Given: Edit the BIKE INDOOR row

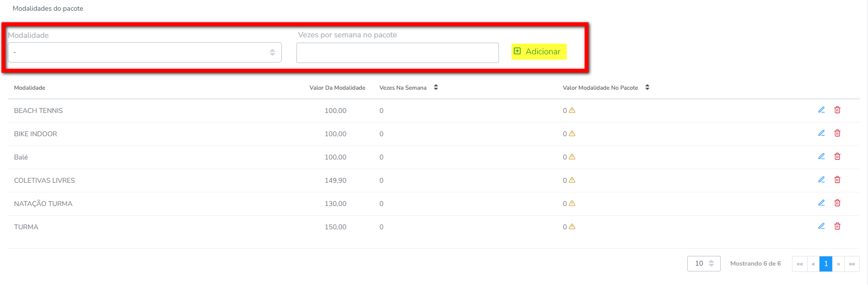Looking at the screenshot, I should click(x=821, y=133).
